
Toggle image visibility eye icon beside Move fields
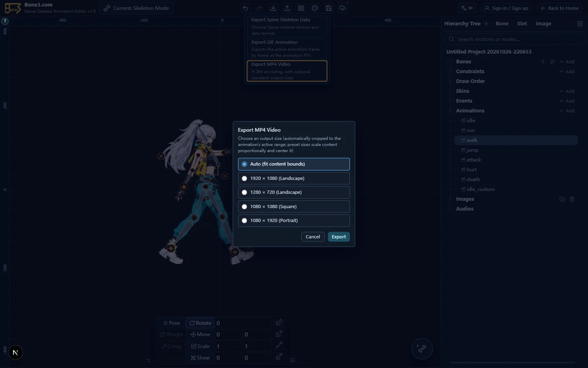[x=279, y=334]
